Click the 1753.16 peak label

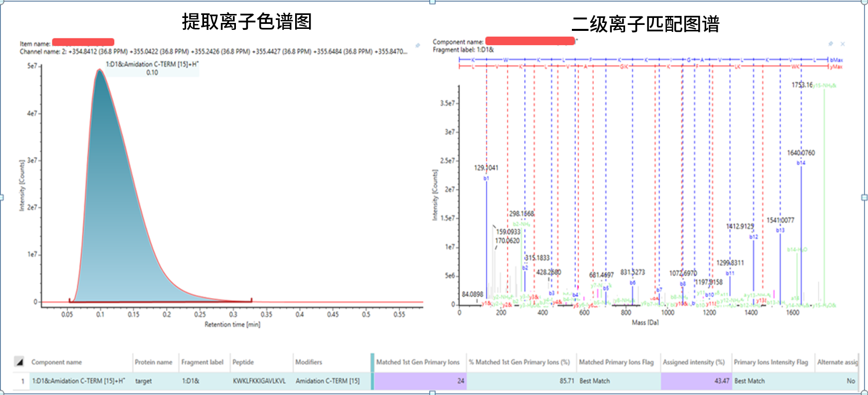(x=802, y=85)
